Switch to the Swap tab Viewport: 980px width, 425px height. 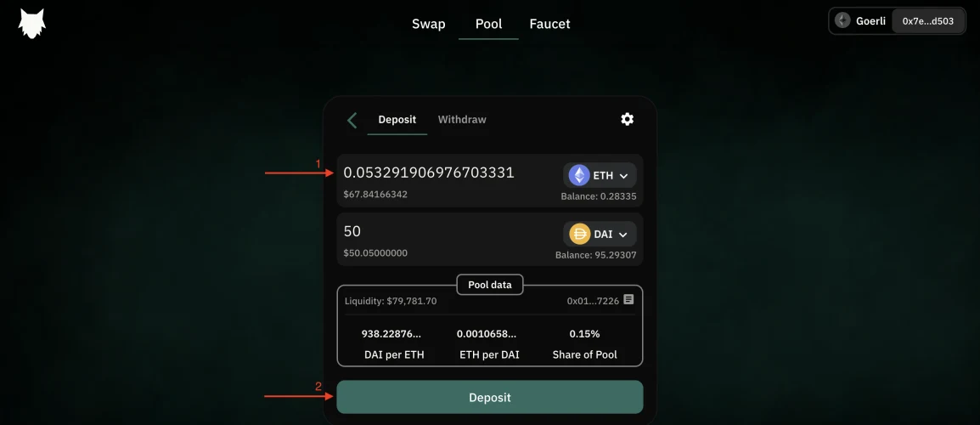pos(429,24)
